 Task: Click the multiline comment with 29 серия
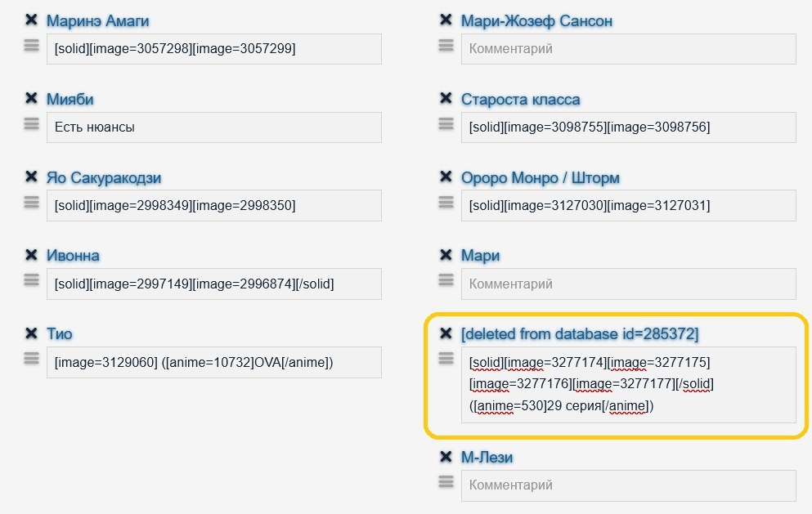pyautogui.click(x=628, y=384)
